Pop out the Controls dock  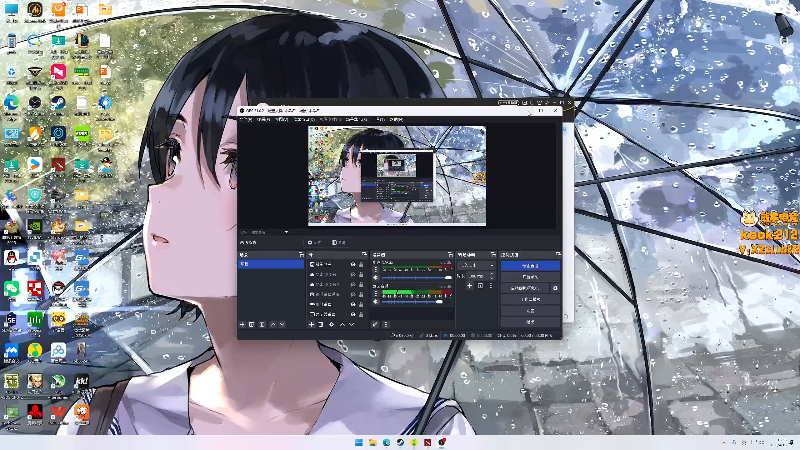click(558, 254)
